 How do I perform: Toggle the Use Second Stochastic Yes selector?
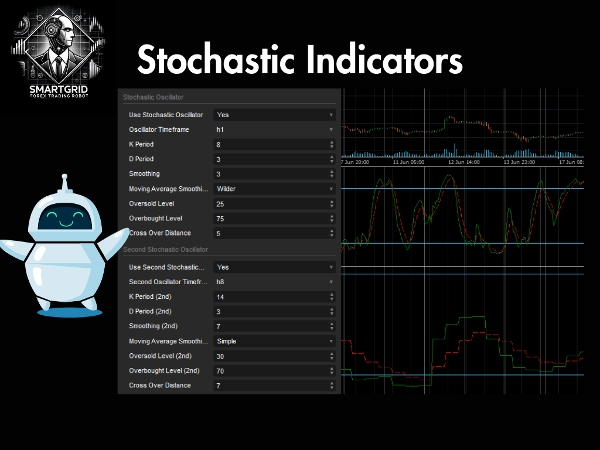click(275, 267)
